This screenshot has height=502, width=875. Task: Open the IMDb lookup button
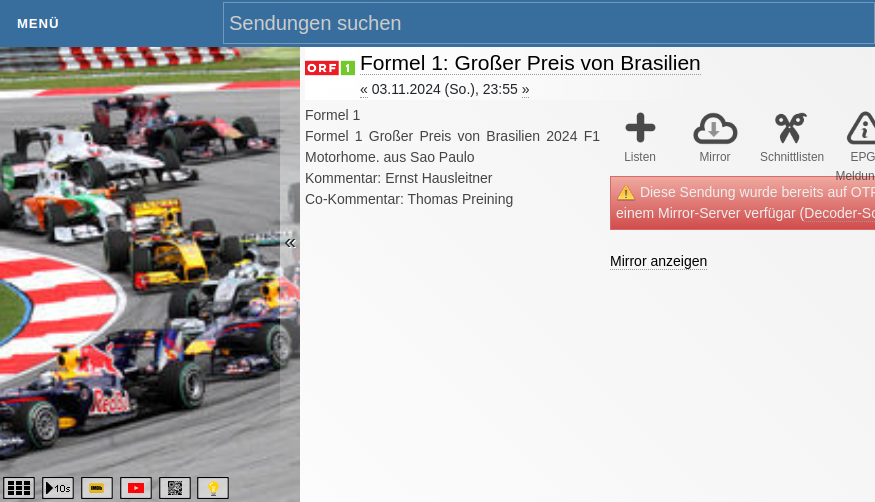(97, 488)
